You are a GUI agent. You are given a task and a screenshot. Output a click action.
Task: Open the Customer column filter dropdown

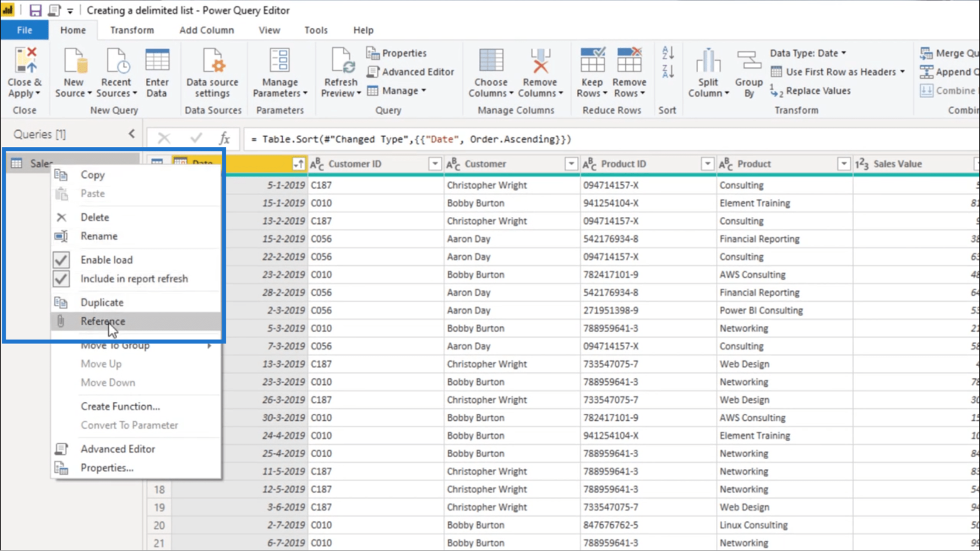coord(571,164)
